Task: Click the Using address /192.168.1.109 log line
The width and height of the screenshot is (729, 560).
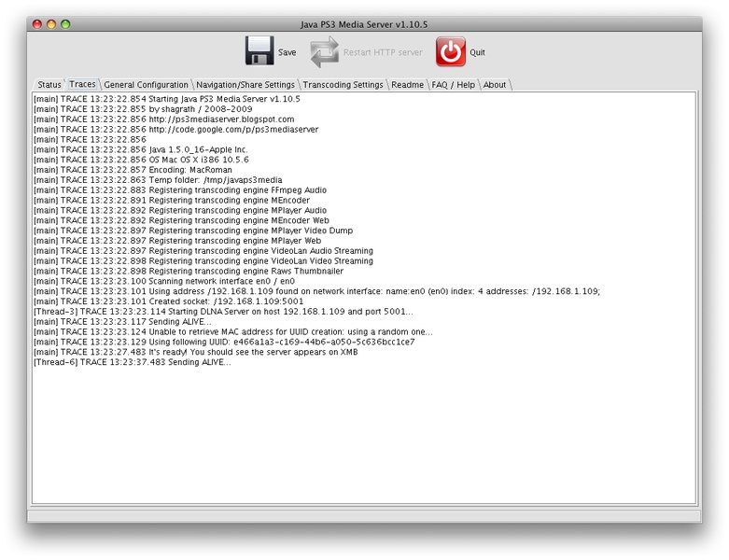Action: (316, 292)
